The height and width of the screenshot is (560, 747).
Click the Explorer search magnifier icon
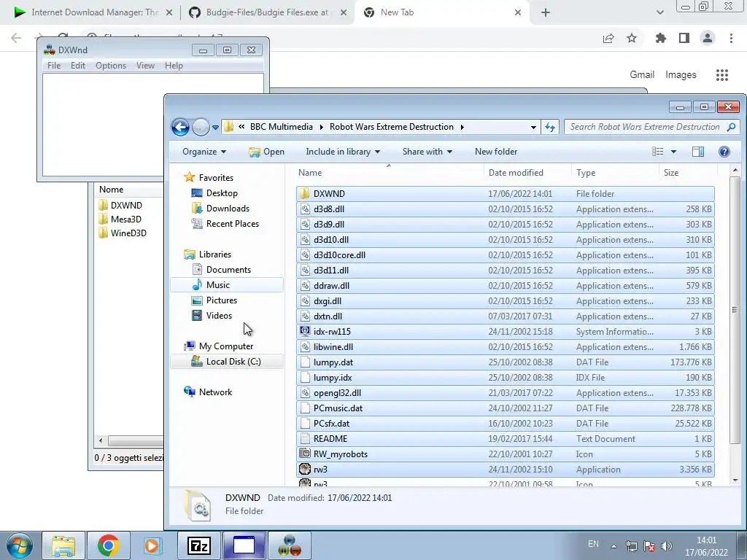(731, 127)
